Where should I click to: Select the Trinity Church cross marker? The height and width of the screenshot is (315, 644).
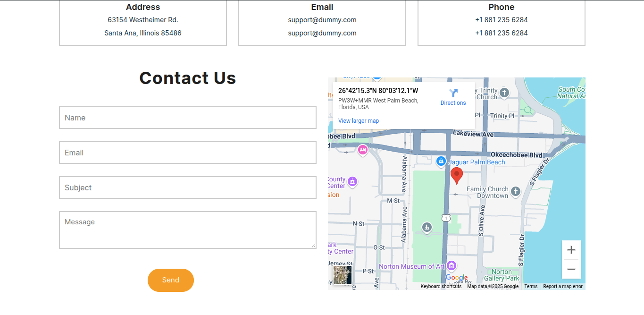(504, 93)
